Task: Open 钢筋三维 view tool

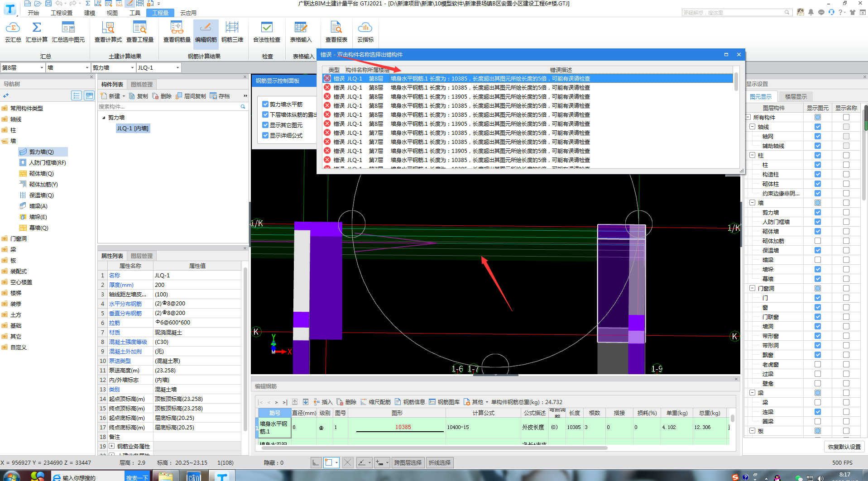Action: tap(232, 32)
